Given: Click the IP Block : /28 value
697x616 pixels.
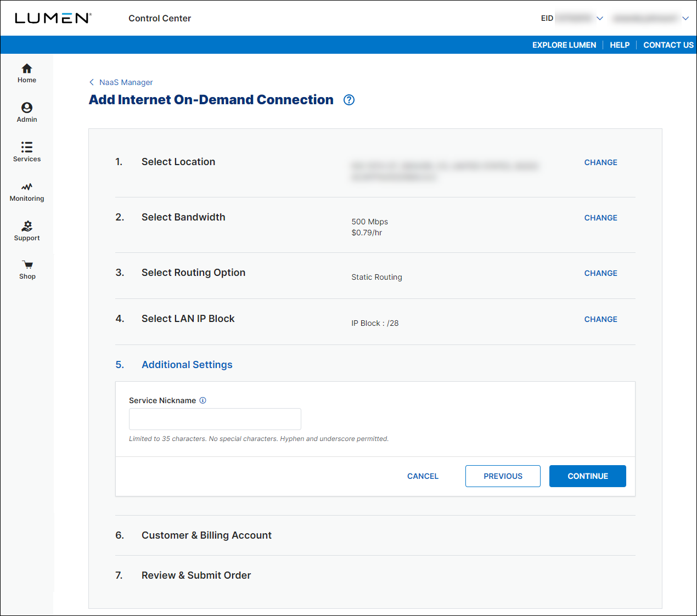Looking at the screenshot, I should click(375, 323).
